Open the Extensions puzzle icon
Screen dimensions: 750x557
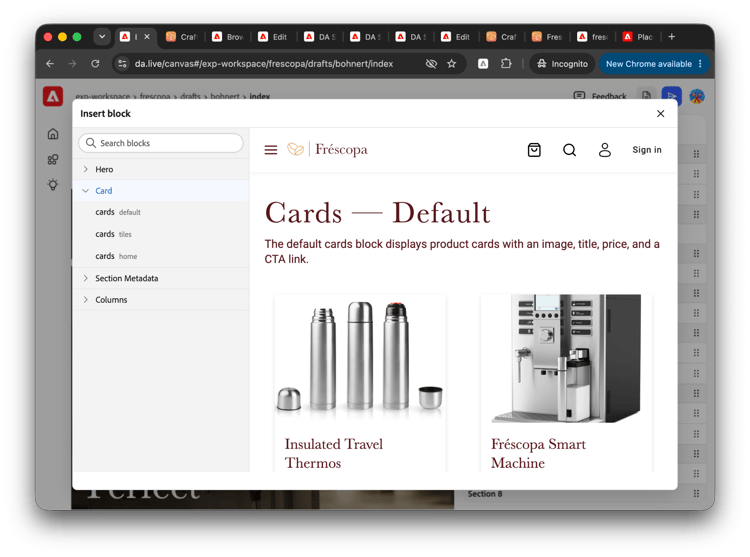[x=506, y=64]
